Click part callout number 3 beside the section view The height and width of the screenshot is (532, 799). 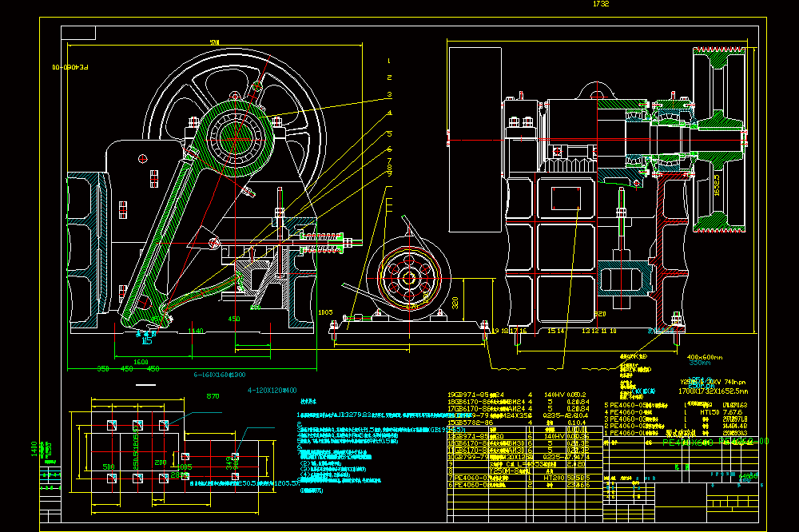[389, 94]
